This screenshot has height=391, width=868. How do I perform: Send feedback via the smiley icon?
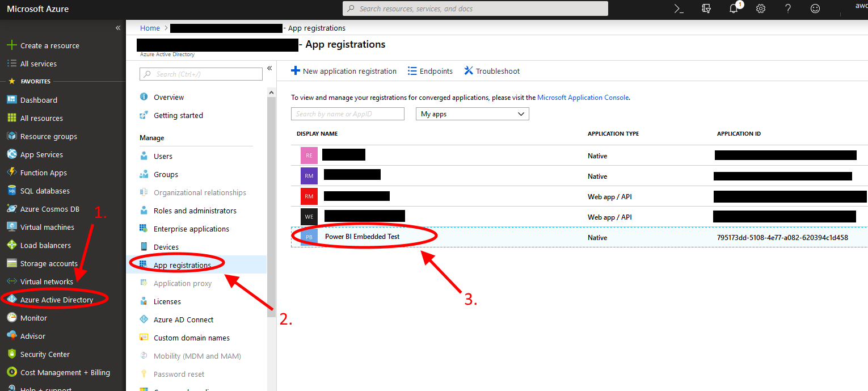(815, 9)
